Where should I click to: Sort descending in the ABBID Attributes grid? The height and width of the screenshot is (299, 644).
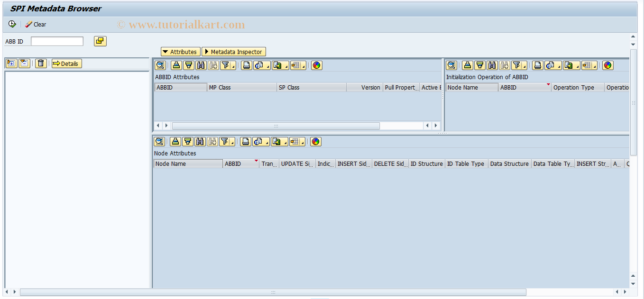(188, 65)
